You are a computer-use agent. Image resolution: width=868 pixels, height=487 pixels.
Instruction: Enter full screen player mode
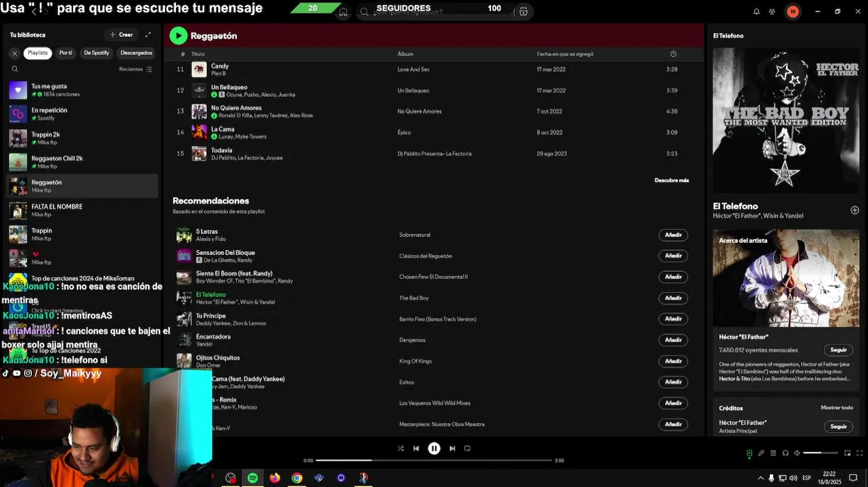(x=860, y=453)
